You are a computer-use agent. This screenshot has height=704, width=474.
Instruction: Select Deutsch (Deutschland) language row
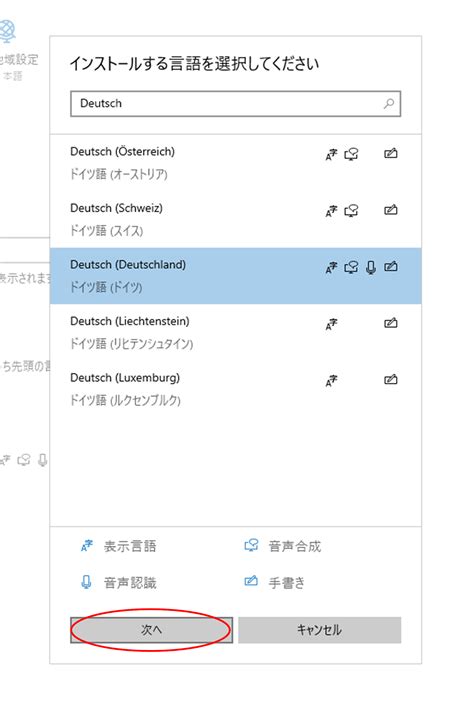pos(235,276)
